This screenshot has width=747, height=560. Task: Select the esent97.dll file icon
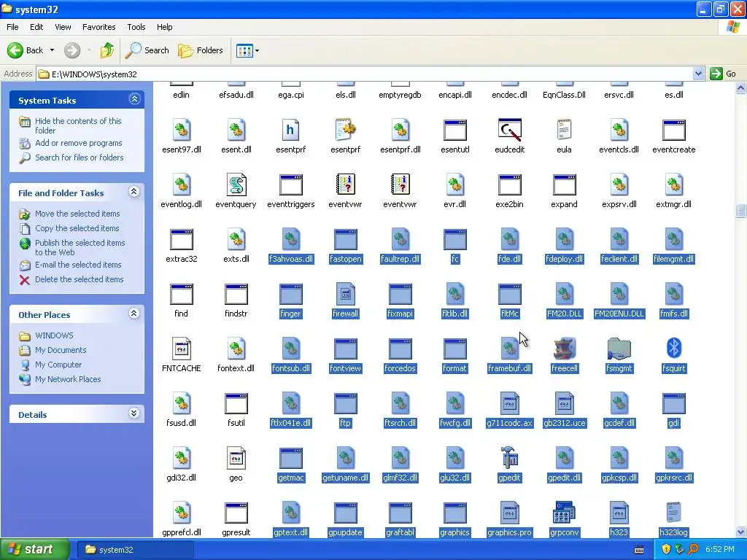click(x=181, y=130)
